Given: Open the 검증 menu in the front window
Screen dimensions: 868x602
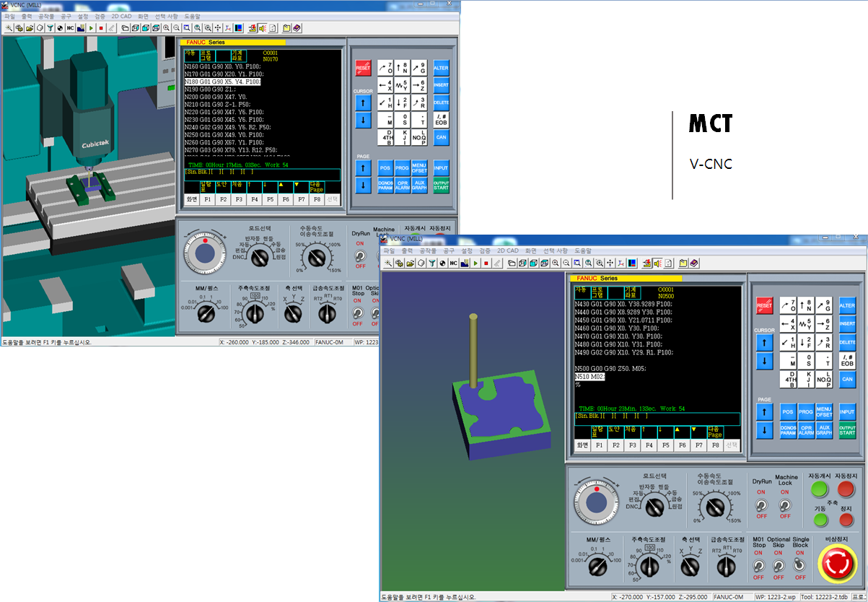Looking at the screenshot, I should (x=485, y=250).
